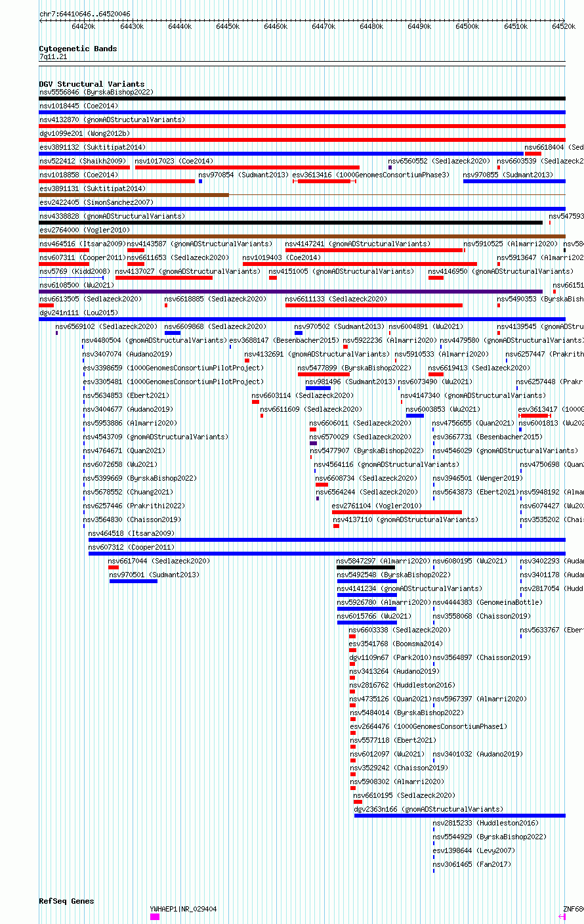Select nsv4151005 (gnomADStructuralVariants) label
This screenshot has width=584, height=924.
341,271
